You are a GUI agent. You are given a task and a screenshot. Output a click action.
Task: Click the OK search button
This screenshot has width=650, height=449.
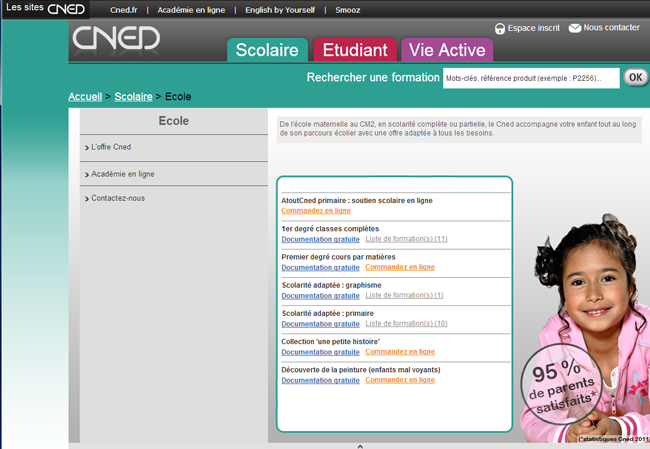coord(635,78)
